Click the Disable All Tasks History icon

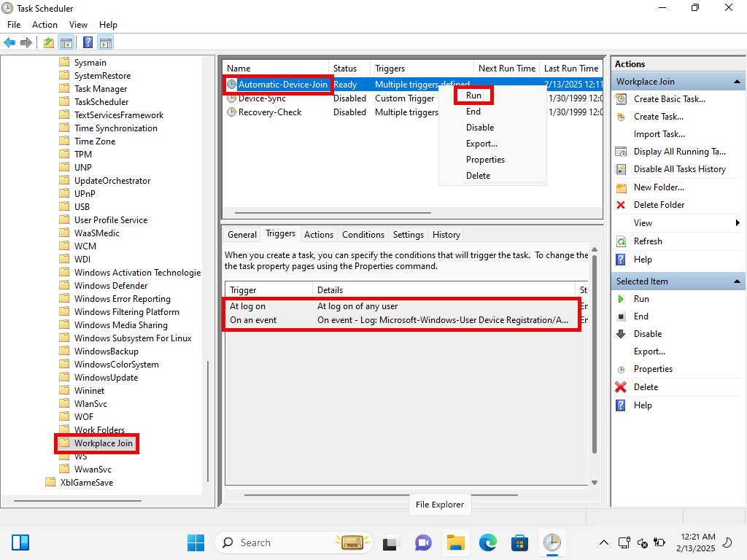point(622,169)
